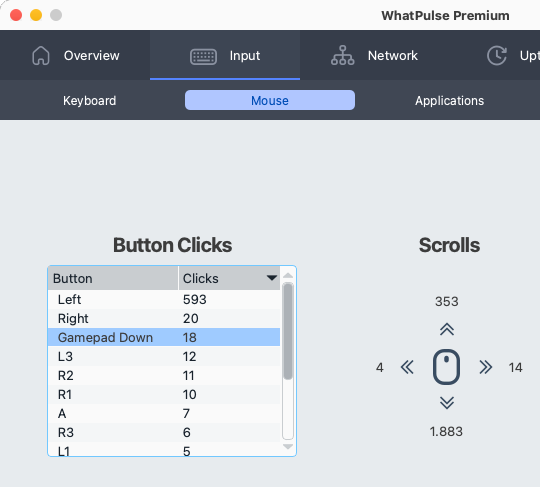540x487 pixels.
Task: Click the Clicks column sort arrow
Action: [x=272, y=278]
